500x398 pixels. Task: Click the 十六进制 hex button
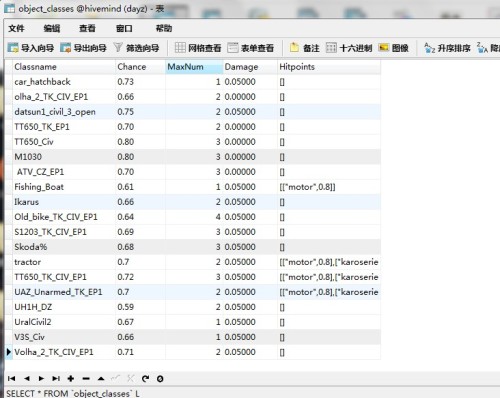(349, 48)
